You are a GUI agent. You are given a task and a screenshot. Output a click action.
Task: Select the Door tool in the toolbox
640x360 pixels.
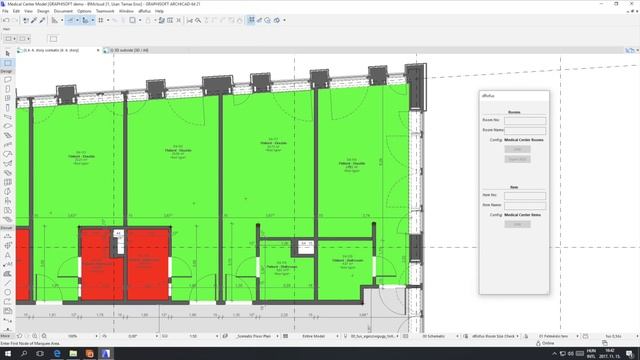click(8, 89)
